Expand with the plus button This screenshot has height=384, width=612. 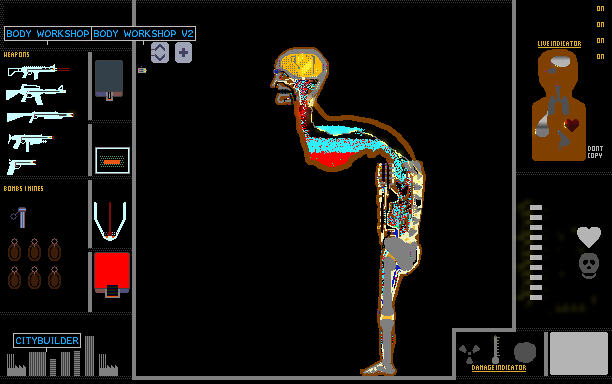183,53
